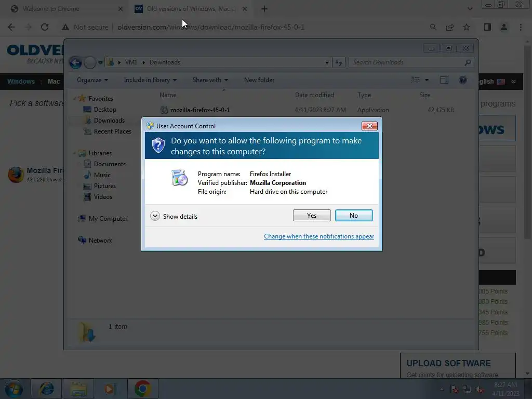The image size is (532, 399).
Task: Select Downloads in navigation pane
Action: [x=109, y=121]
